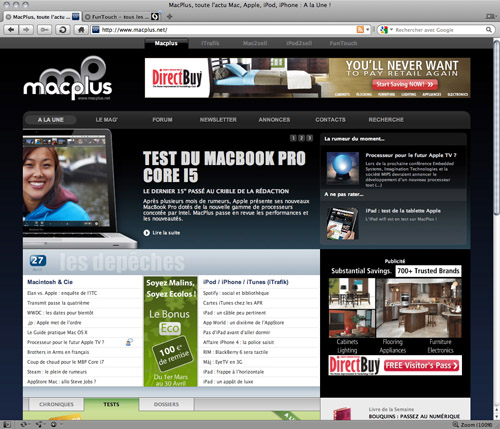500x429 pixels.
Task: Go to the home page icon
Action: pos(81,30)
